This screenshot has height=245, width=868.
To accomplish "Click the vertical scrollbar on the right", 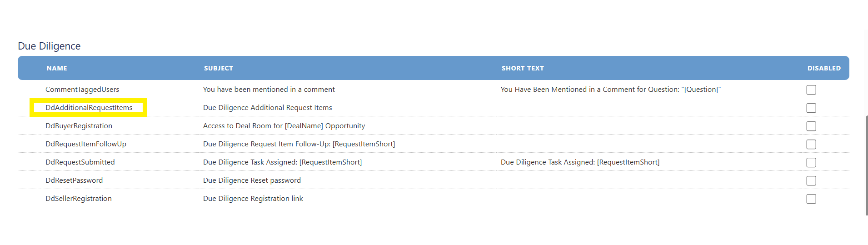I will coord(866,165).
